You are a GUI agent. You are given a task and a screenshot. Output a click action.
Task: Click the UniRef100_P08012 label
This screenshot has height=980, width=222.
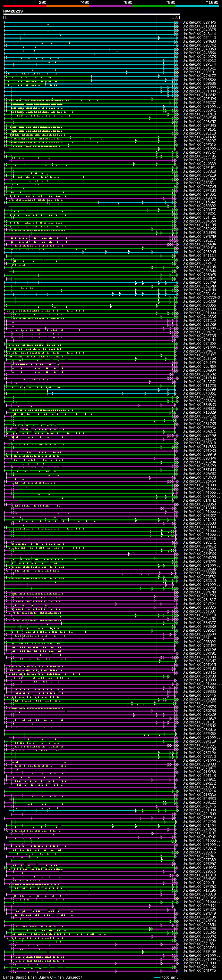click(x=199, y=61)
